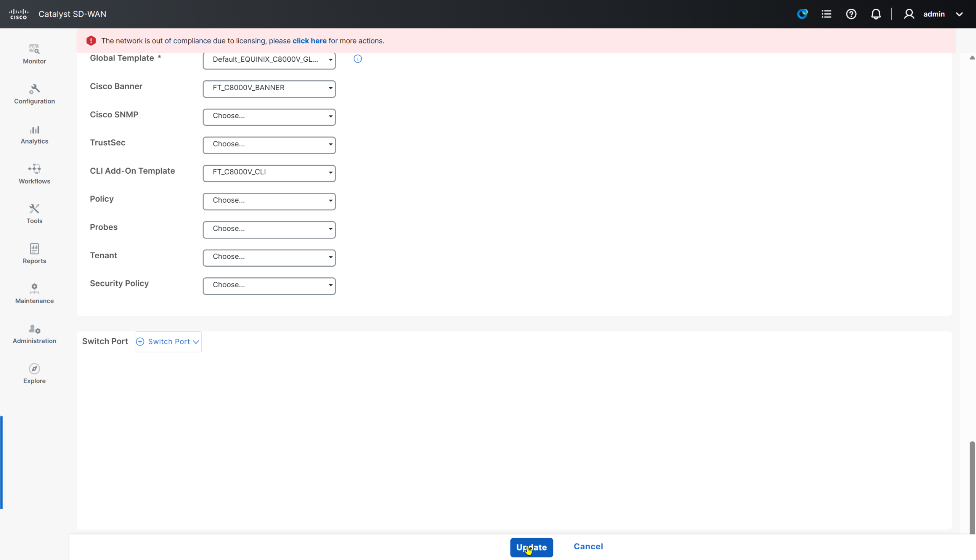976x560 pixels.
Task: Click the Explore menu label
Action: [34, 381]
